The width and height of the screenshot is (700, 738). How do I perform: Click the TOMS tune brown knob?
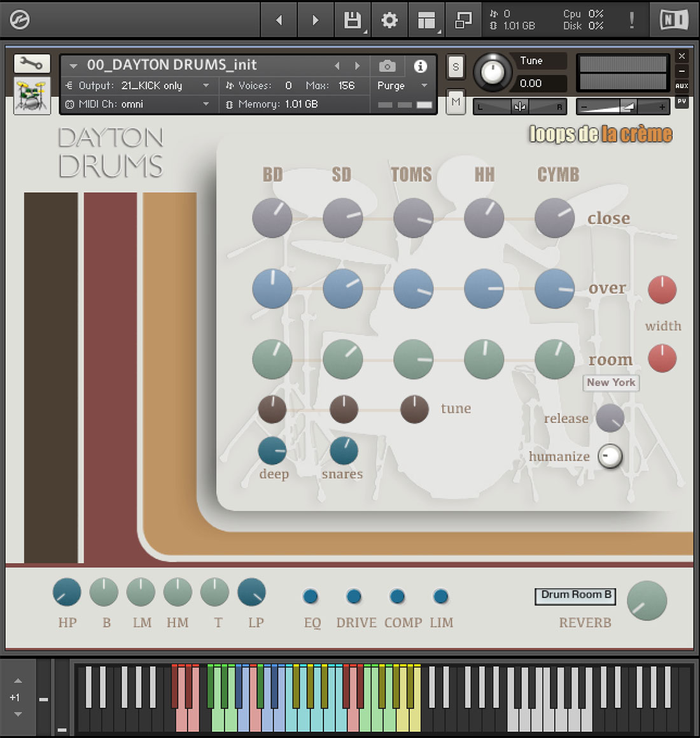pos(414,409)
